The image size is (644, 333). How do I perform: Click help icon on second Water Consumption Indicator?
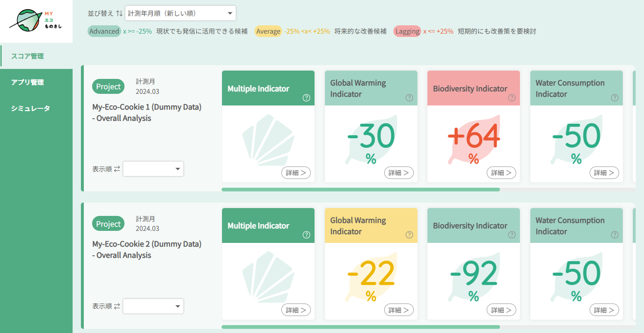pos(615,235)
